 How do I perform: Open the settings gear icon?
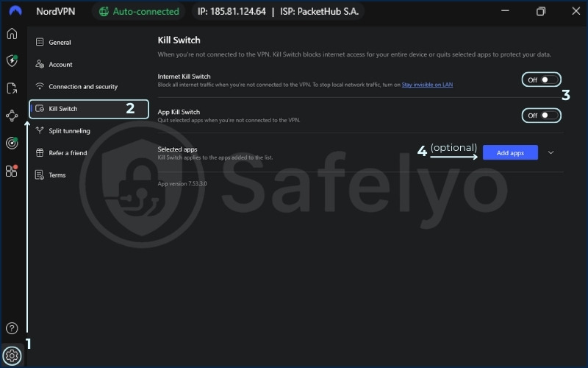12,355
